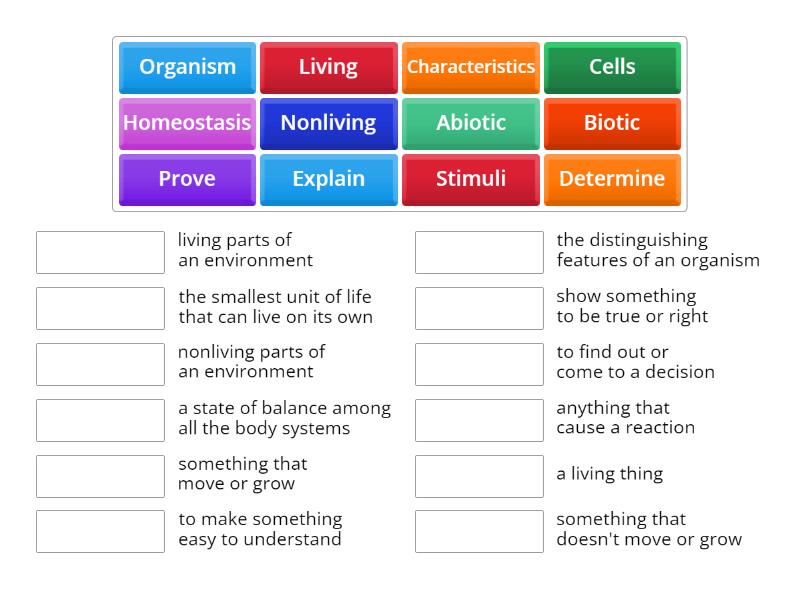Select the Living word tile
This screenshot has height=600, width=800.
(x=329, y=67)
